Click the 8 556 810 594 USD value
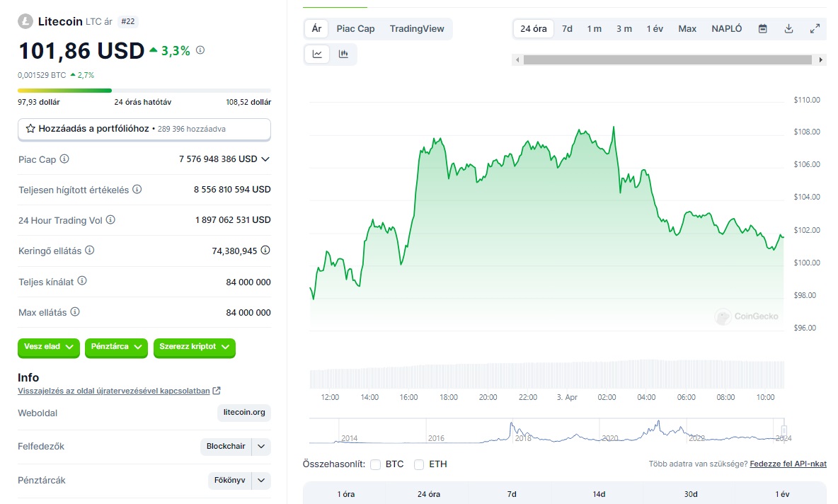The width and height of the screenshot is (838, 504). 232,189
